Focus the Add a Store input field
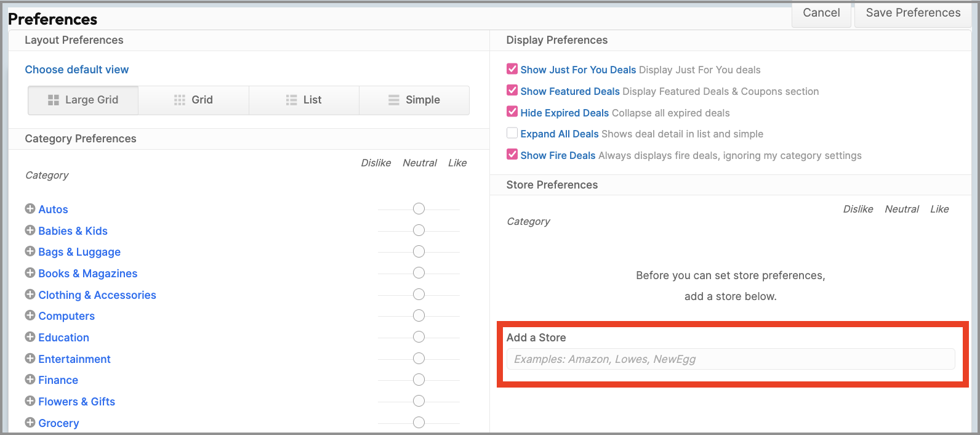The height and width of the screenshot is (435, 980). click(x=730, y=359)
